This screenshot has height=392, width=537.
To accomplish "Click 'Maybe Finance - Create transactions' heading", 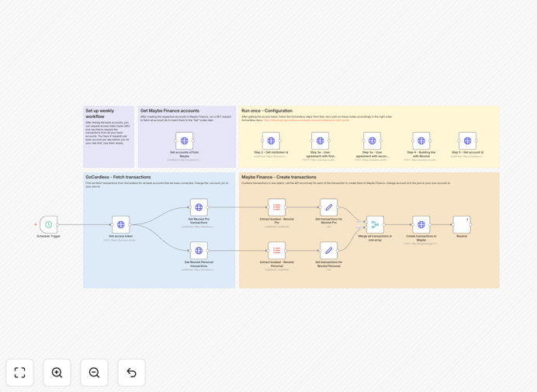I will 279,177.
